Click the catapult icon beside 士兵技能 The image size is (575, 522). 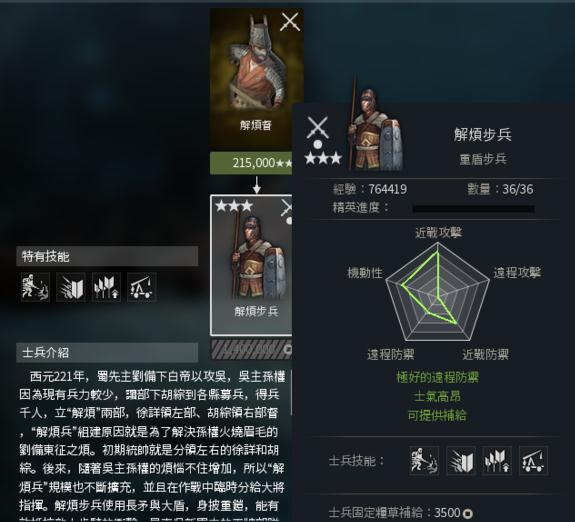click(x=533, y=461)
